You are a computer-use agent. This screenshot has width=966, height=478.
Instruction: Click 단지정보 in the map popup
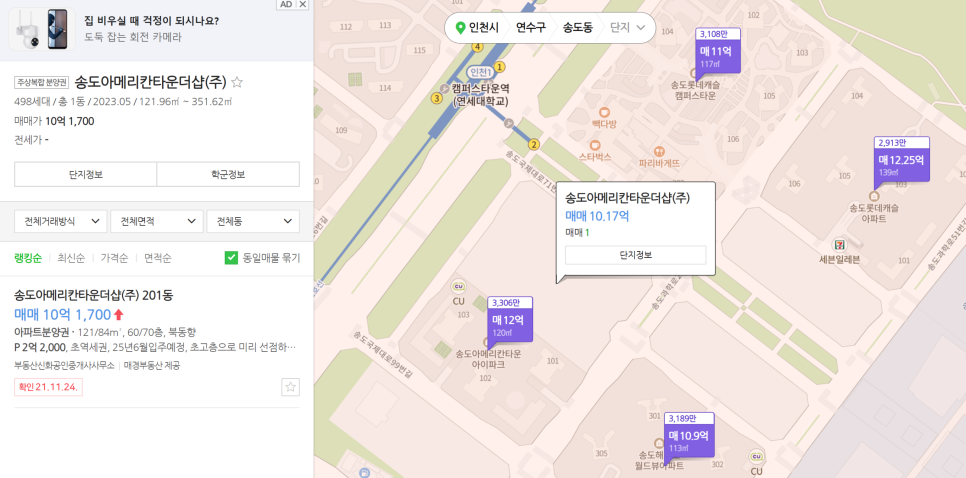point(635,255)
